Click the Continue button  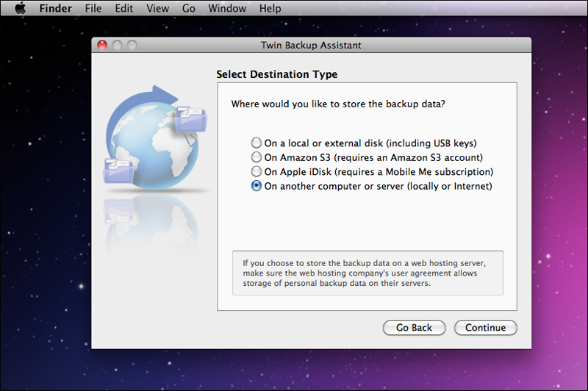coord(486,328)
